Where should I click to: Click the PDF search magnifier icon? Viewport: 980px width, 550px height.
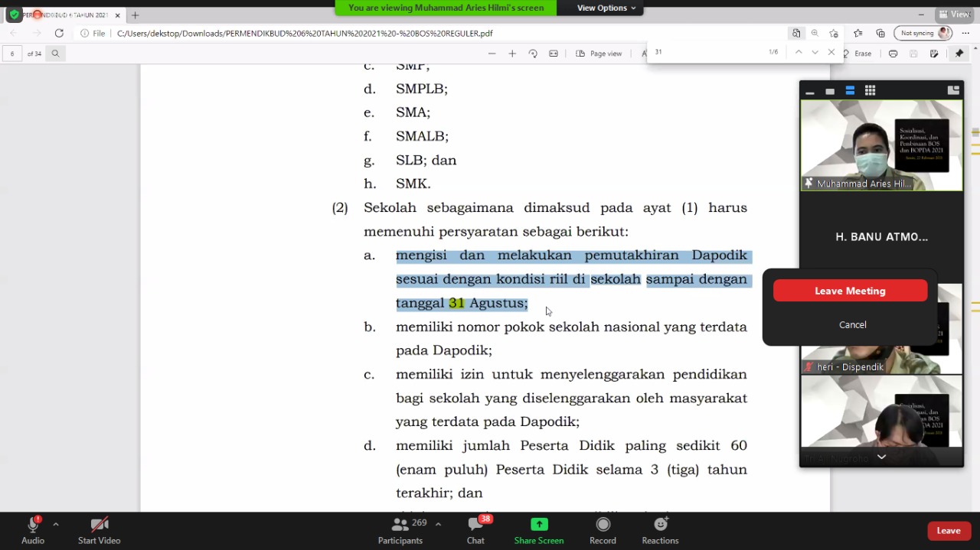[55, 54]
